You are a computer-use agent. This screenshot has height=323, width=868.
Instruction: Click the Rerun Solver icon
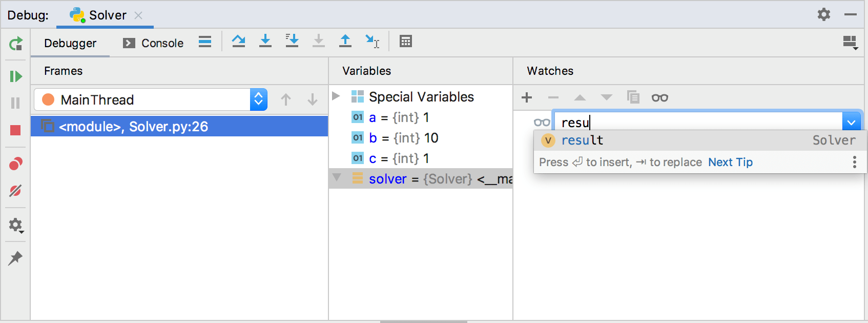(16, 44)
